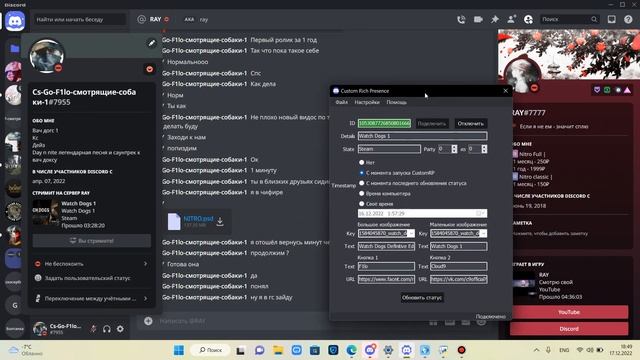Increase the Party max size stepper
The height and width of the screenshot is (360, 640).
tap(484, 147)
